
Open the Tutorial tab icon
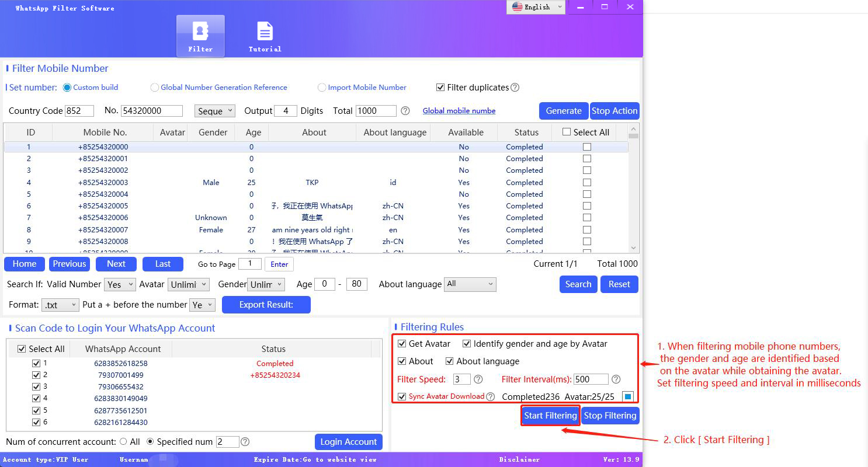pyautogui.click(x=265, y=36)
